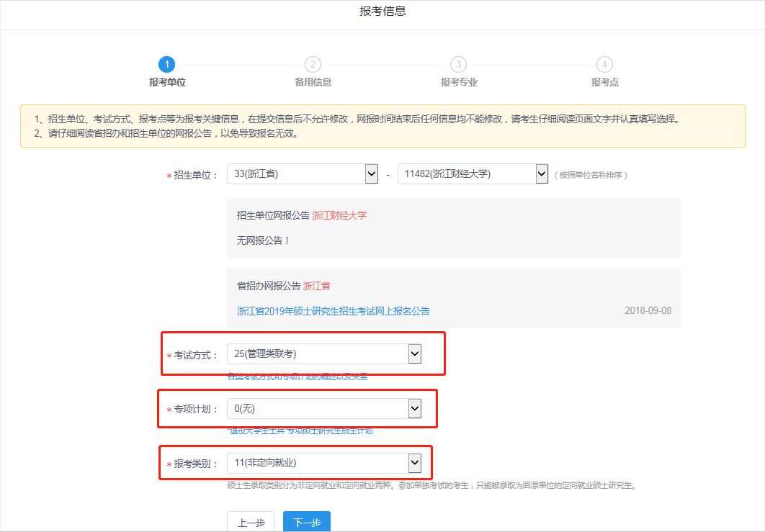The height and width of the screenshot is (532, 765).
Task: Click the 上一步 button
Action: tap(251, 523)
